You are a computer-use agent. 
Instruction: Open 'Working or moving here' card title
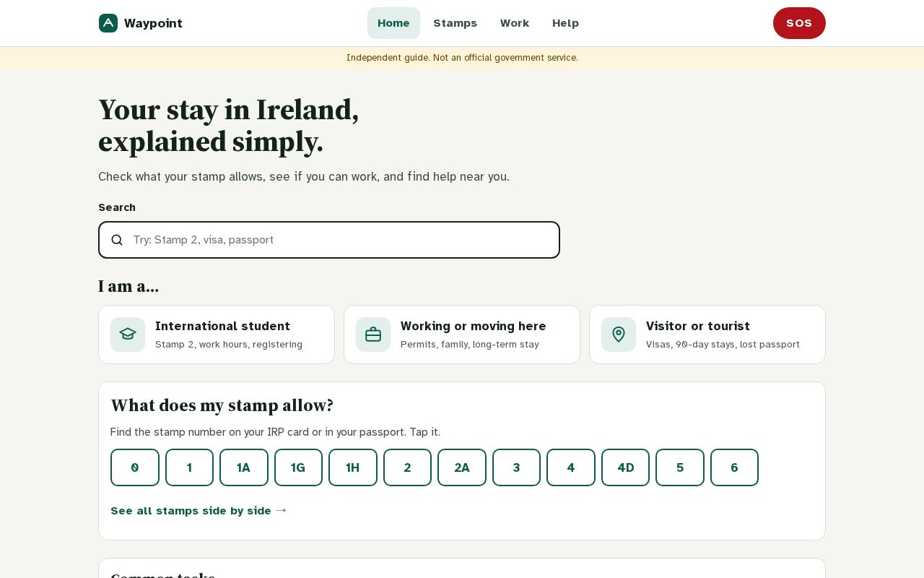click(473, 326)
